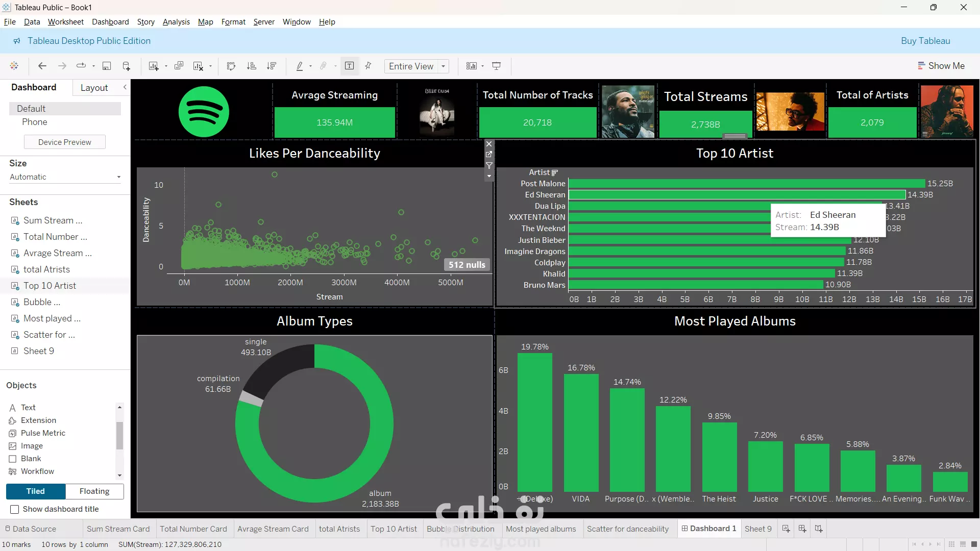Expand the Clear Sheet dropdown arrow
Image resolution: width=980 pixels, height=551 pixels.
pyautogui.click(x=210, y=66)
